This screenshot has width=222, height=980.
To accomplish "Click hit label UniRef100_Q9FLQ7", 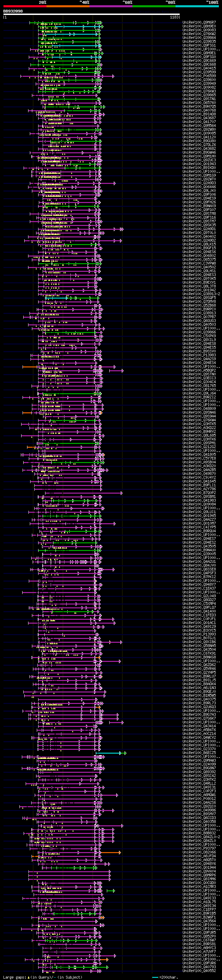I will pos(199,608).
